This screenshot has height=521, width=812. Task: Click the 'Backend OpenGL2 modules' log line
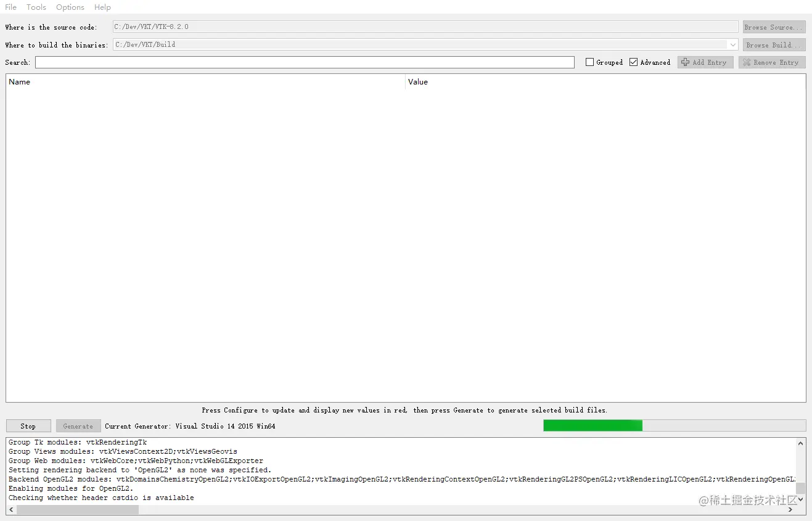(x=401, y=479)
